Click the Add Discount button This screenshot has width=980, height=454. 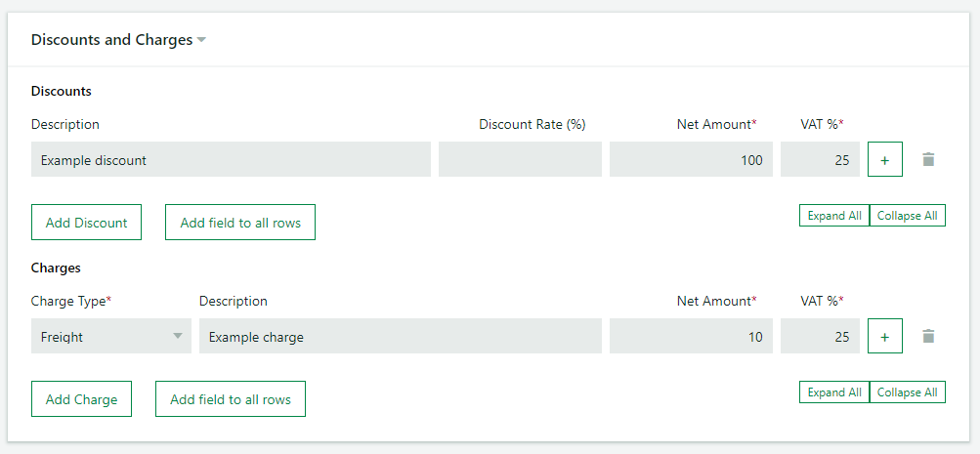pos(86,223)
